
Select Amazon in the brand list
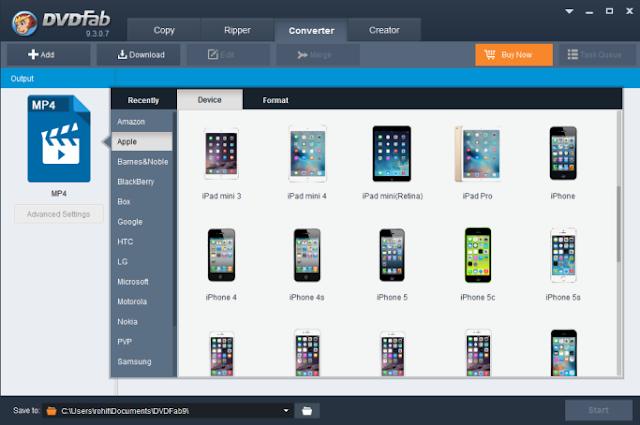coord(142,122)
